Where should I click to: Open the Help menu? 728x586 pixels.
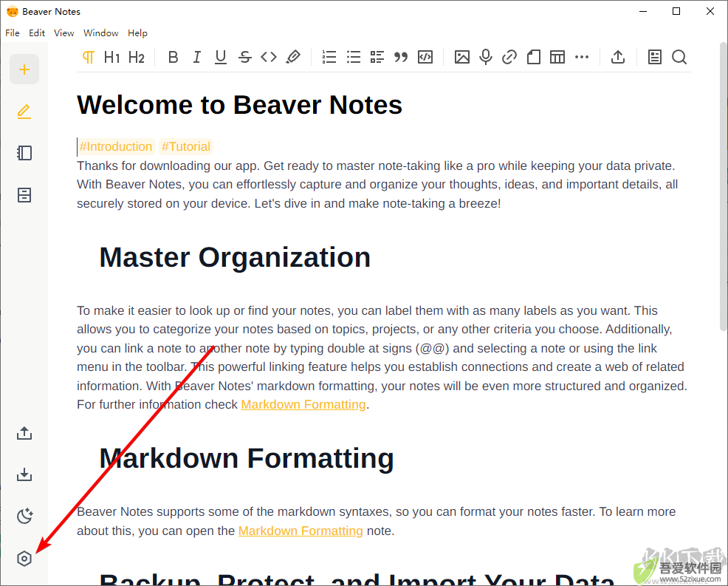point(137,33)
